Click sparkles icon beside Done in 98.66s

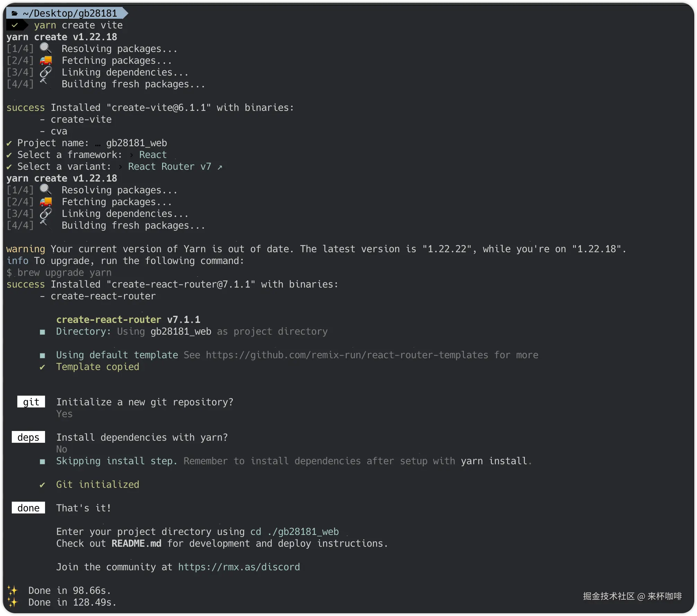click(x=12, y=590)
